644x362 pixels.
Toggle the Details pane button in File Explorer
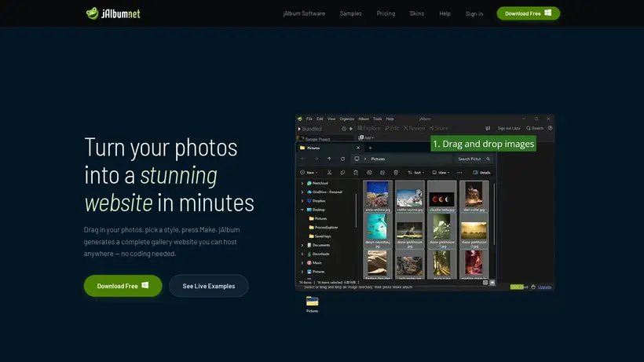[x=481, y=173]
